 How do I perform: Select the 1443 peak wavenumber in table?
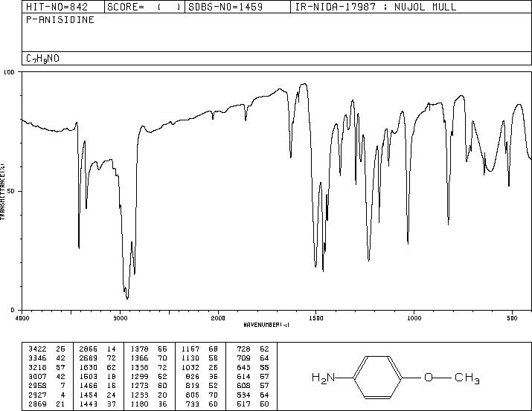click(89, 404)
